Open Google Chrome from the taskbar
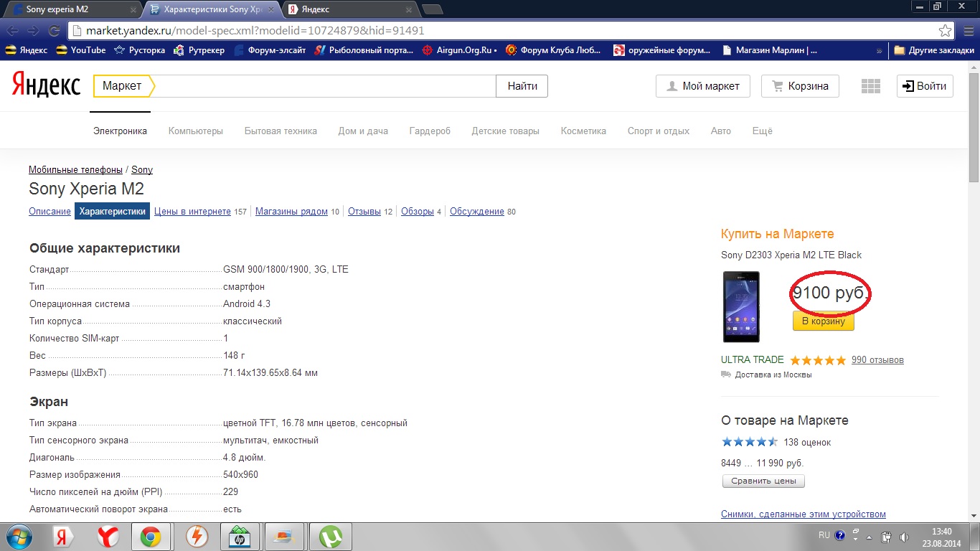 (150, 537)
